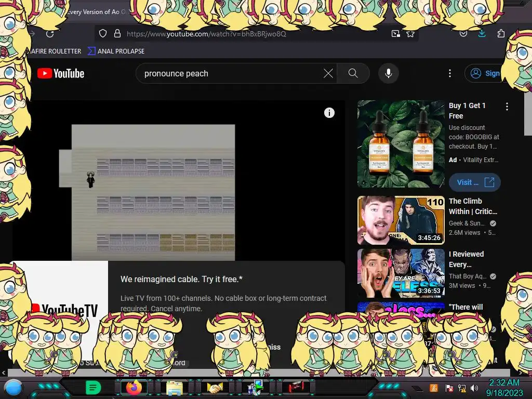Open 'The Climb Within | Critic...' video title

473,206
